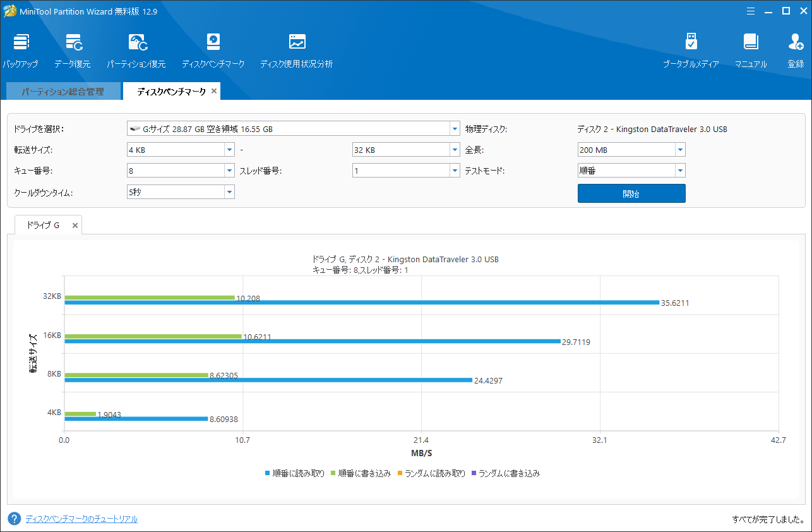Image resolution: width=812 pixels, height=532 pixels.
Task: Click the 8KB write bar 8.62305
Action: [136, 375]
